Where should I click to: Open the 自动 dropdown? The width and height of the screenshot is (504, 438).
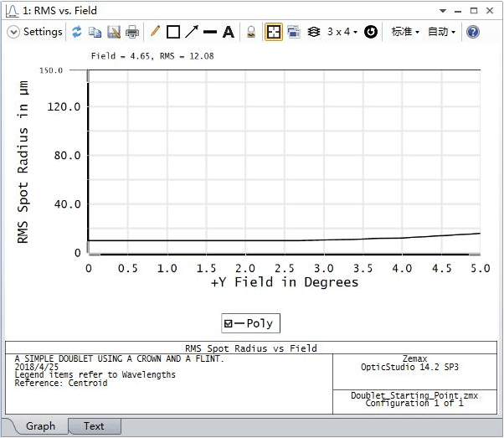[441, 32]
